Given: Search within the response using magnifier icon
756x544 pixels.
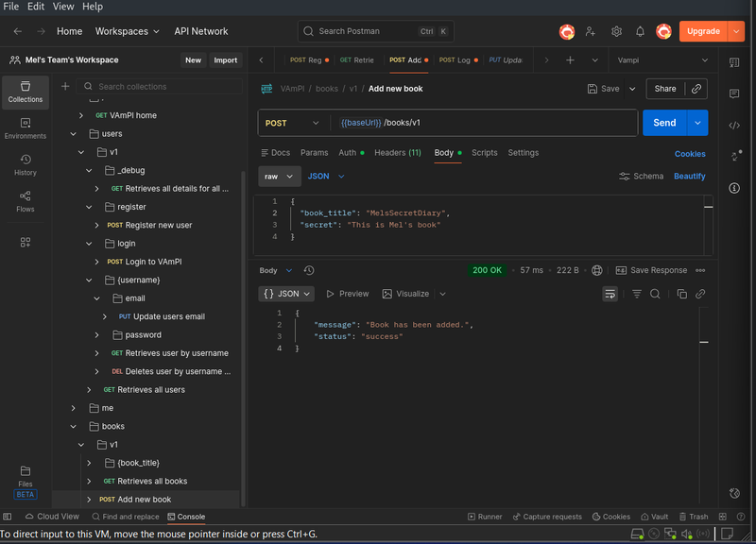Looking at the screenshot, I should [x=656, y=294].
